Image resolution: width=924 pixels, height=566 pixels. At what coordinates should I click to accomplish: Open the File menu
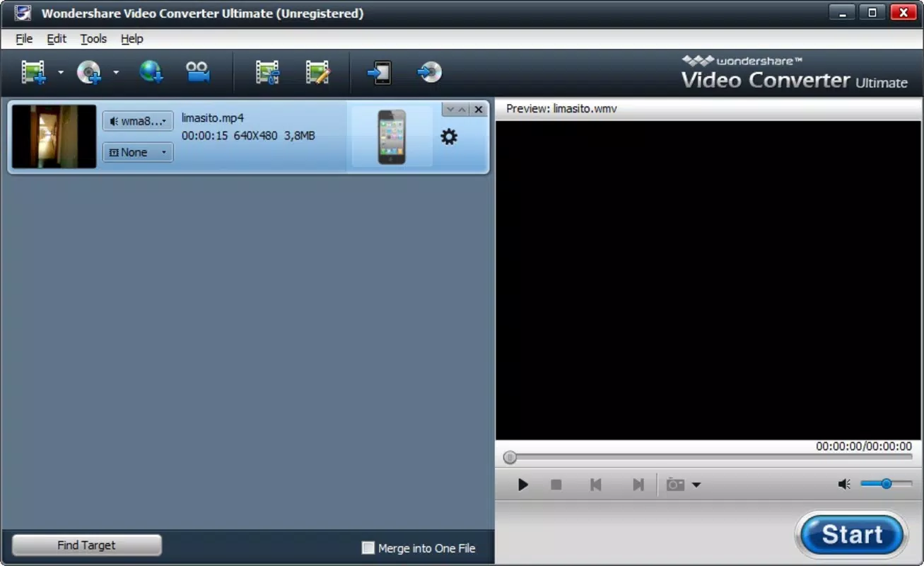(x=24, y=39)
